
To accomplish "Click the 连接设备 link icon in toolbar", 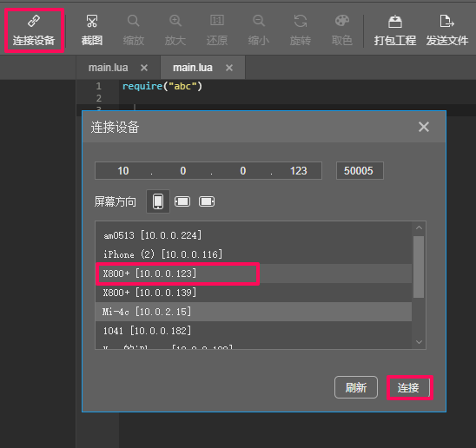I will pyautogui.click(x=34, y=21).
